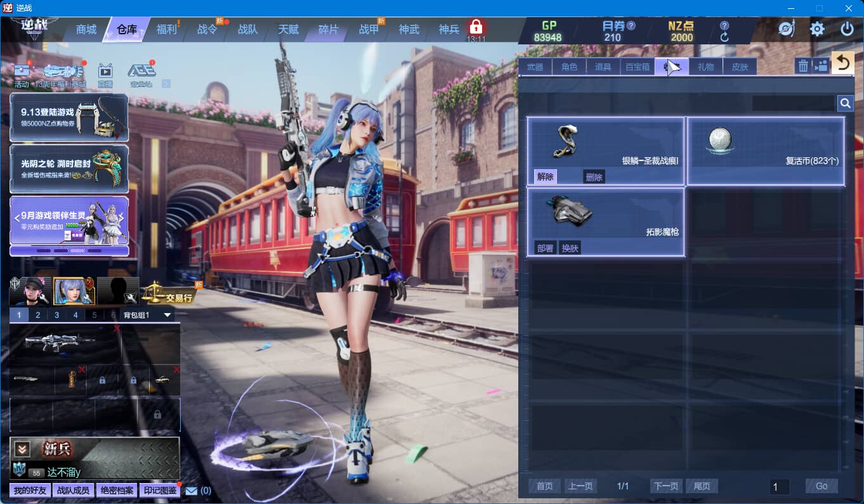The image size is (864, 504).
Task: Open the settings gear
Action: click(x=817, y=29)
